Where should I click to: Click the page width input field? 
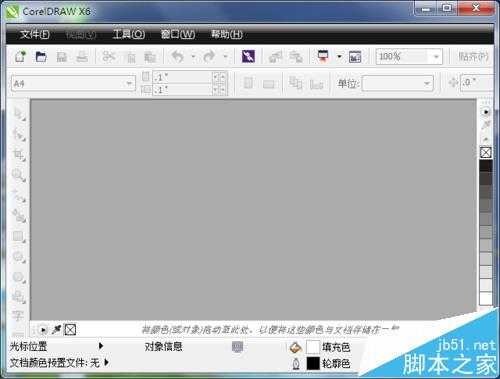[183, 77]
